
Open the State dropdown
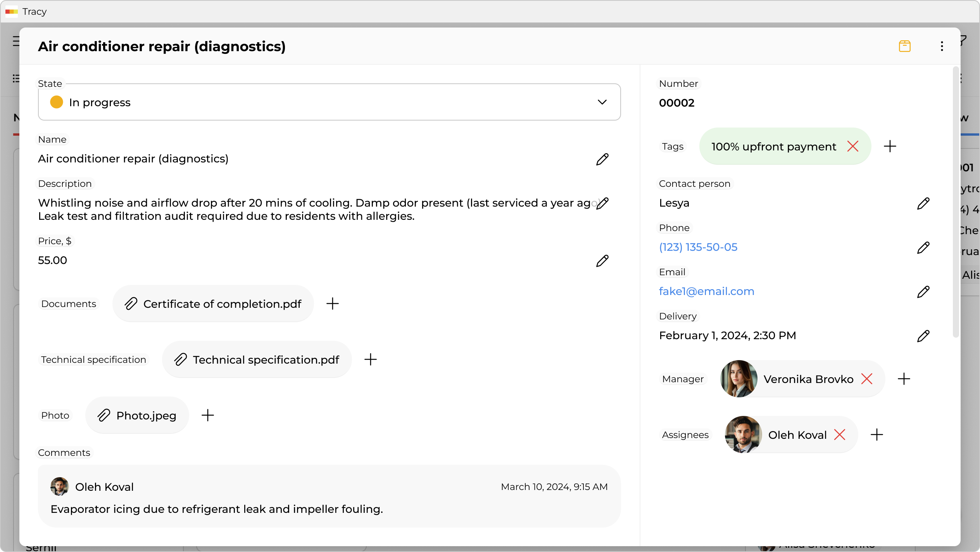click(x=329, y=102)
